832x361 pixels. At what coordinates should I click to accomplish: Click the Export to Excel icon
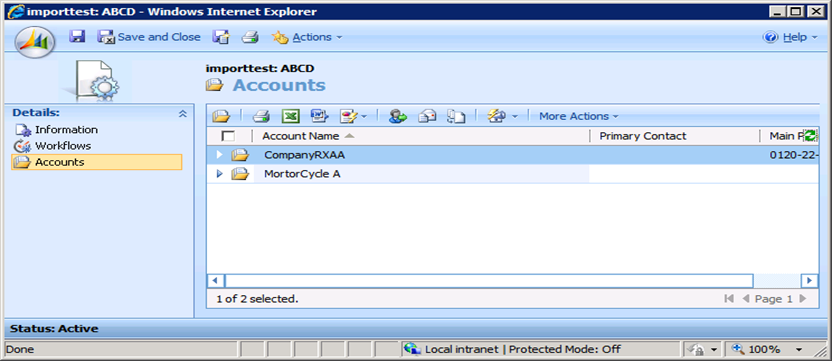point(290,116)
